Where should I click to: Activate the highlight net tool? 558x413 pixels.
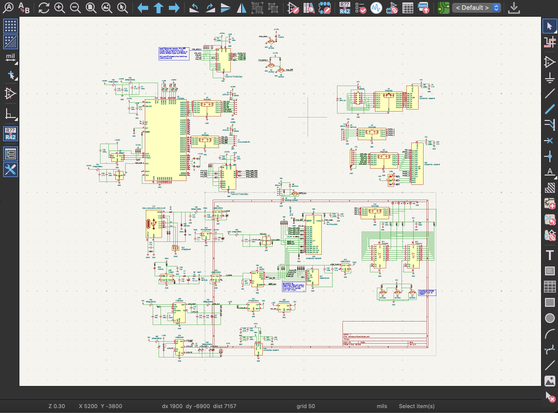[x=549, y=42]
